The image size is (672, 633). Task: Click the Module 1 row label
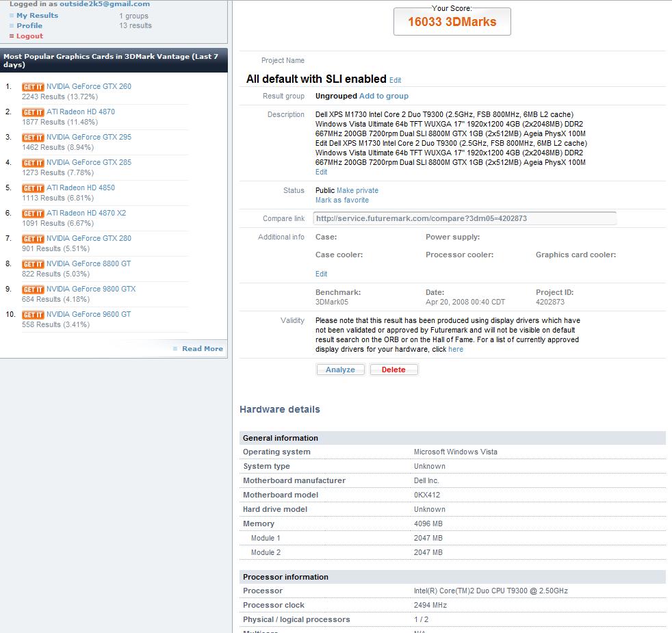point(266,539)
